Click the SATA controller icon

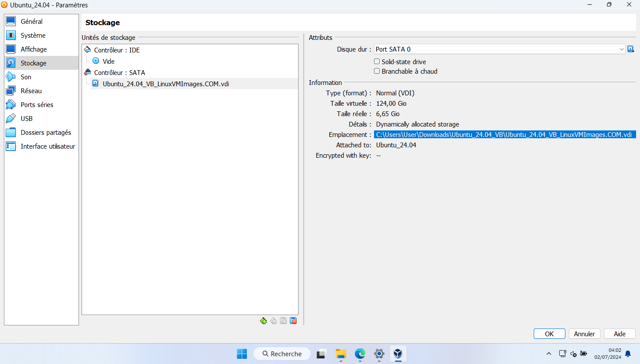tap(88, 72)
